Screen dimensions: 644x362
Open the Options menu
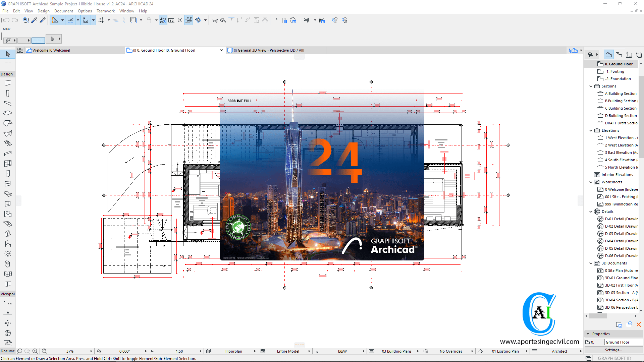tap(85, 11)
